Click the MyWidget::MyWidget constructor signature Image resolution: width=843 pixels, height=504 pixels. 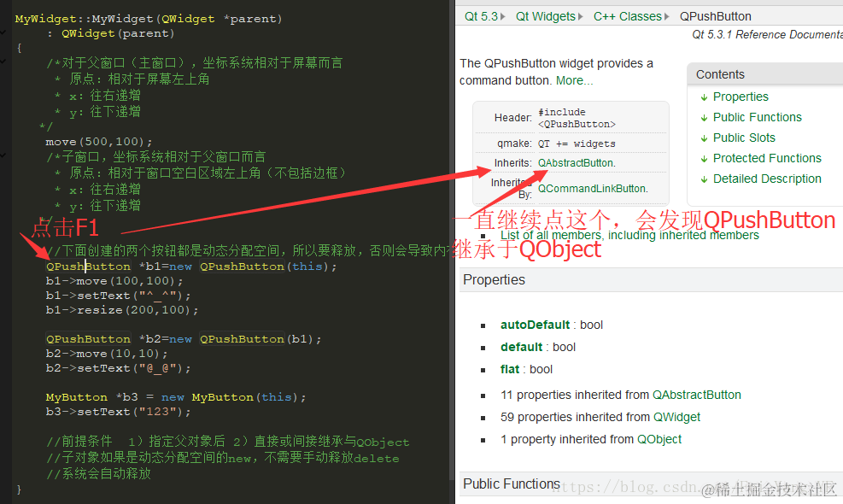coord(149,19)
